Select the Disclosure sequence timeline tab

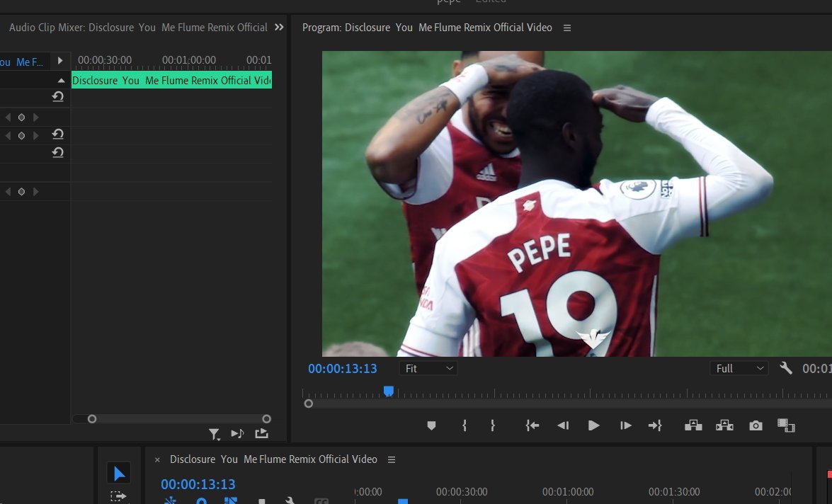click(x=273, y=459)
